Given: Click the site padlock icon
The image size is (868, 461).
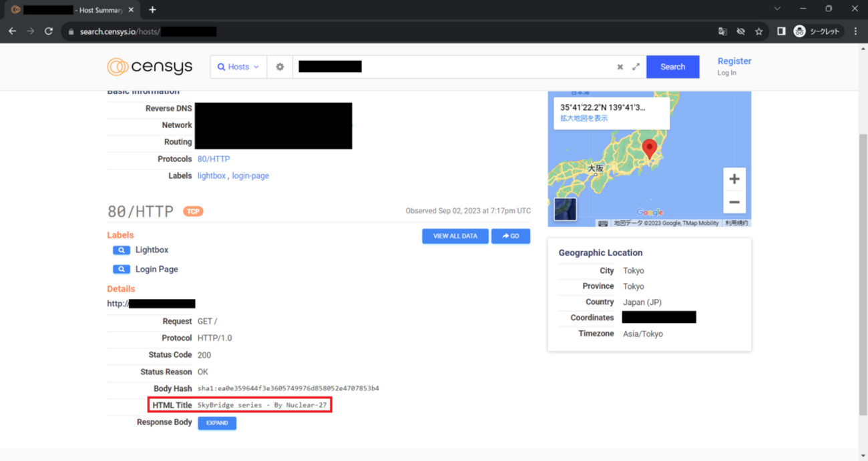Looking at the screenshot, I should tap(70, 31).
